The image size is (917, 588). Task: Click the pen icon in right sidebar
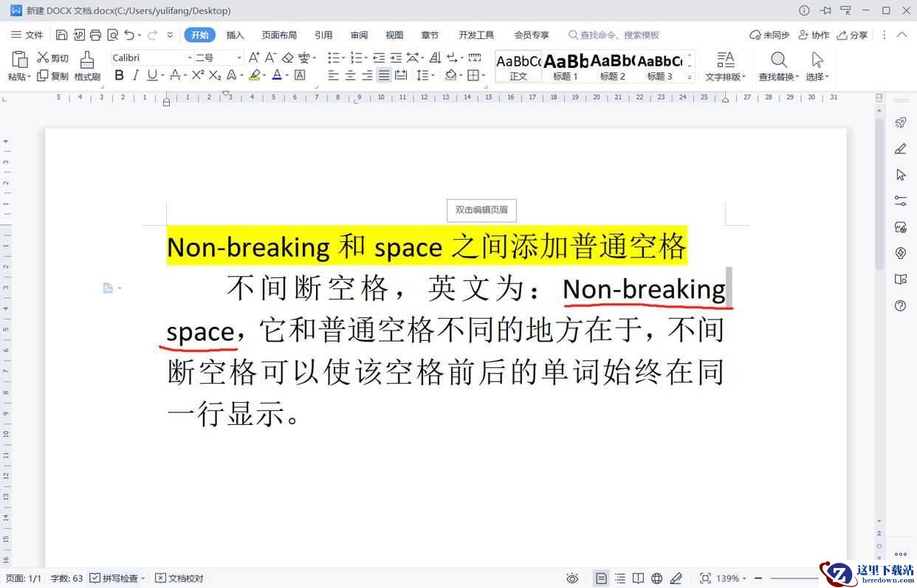pos(900,149)
